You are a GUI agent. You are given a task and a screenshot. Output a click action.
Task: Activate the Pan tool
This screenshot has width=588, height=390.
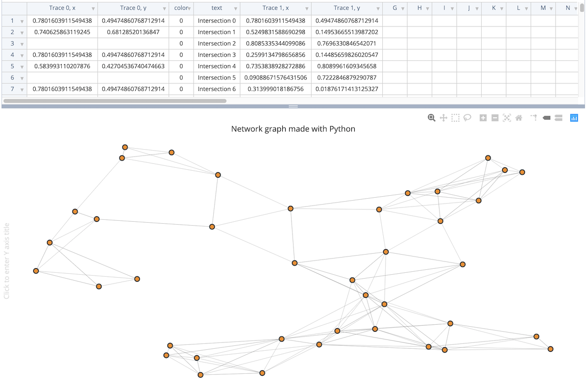(443, 118)
